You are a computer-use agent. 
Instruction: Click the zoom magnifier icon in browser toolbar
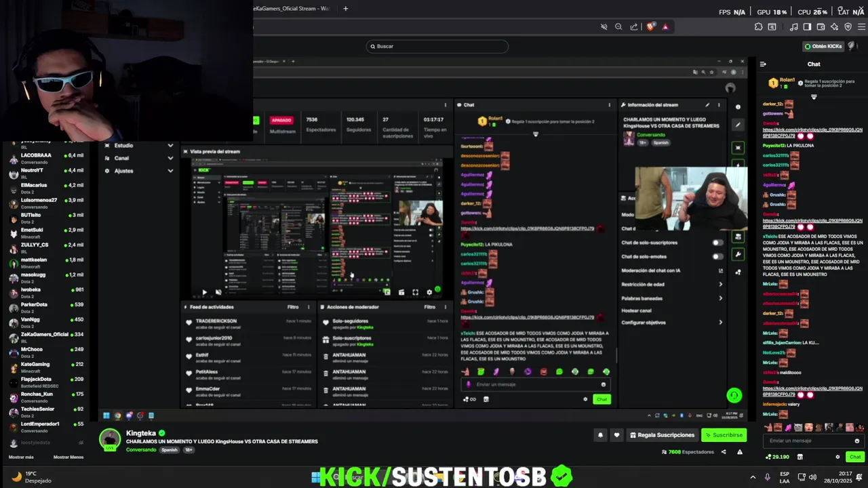618,27
